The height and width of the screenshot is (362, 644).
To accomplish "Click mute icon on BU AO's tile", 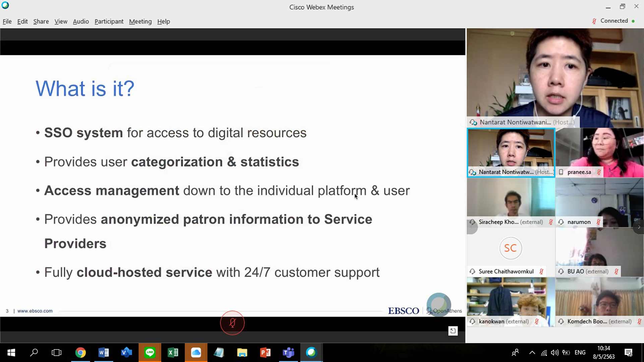I will pyautogui.click(x=616, y=271).
